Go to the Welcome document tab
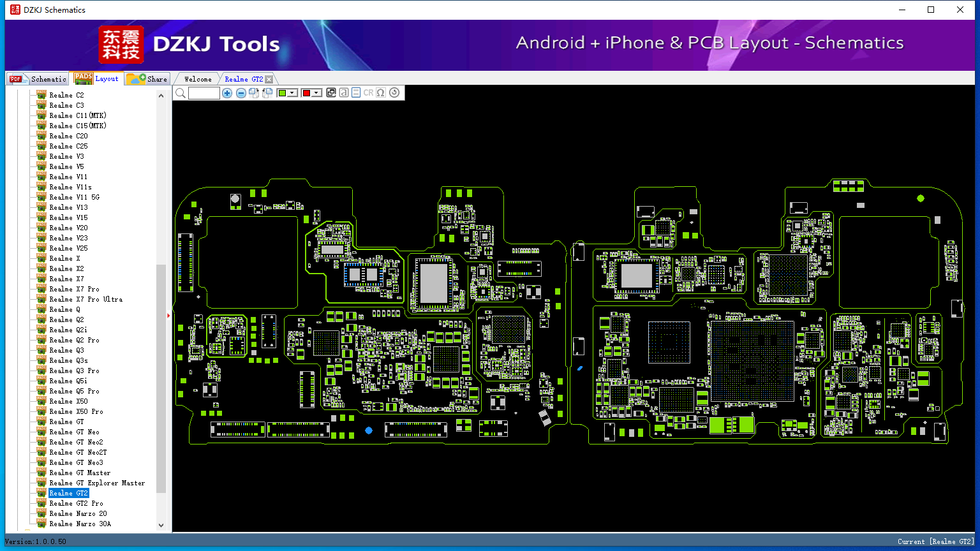 (198, 79)
